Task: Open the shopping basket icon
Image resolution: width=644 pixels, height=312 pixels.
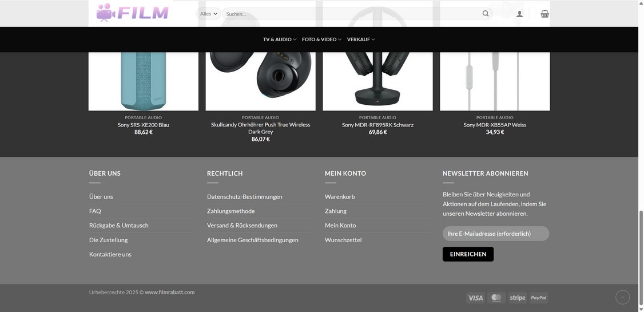Action: click(x=544, y=14)
